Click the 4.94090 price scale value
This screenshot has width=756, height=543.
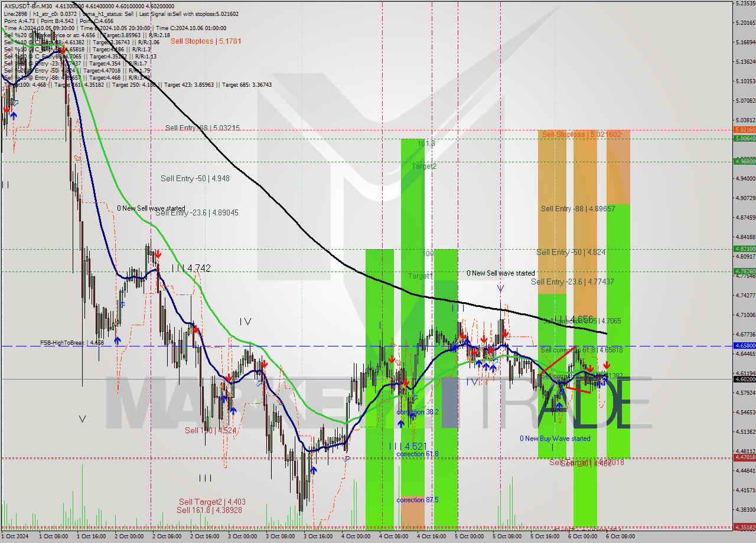pyautogui.click(x=745, y=178)
